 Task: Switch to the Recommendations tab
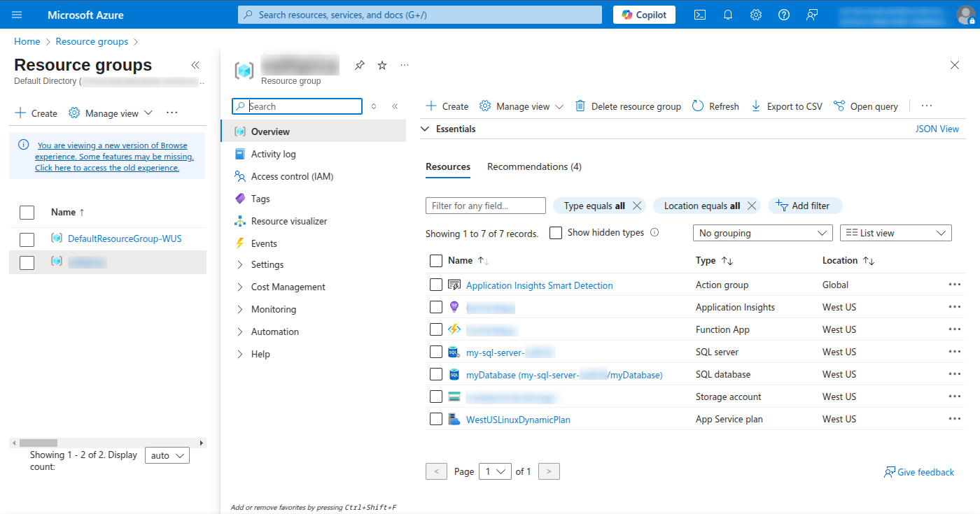coord(534,166)
